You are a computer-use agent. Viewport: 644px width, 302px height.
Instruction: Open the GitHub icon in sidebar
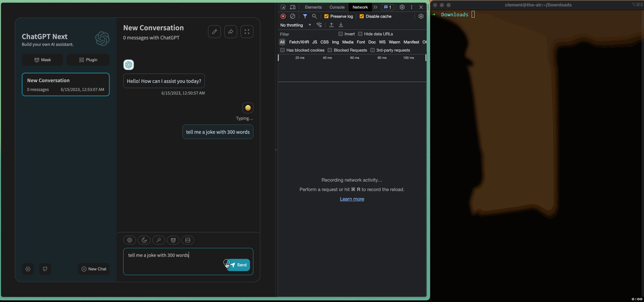pyautogui.click(x=45, y=269)
